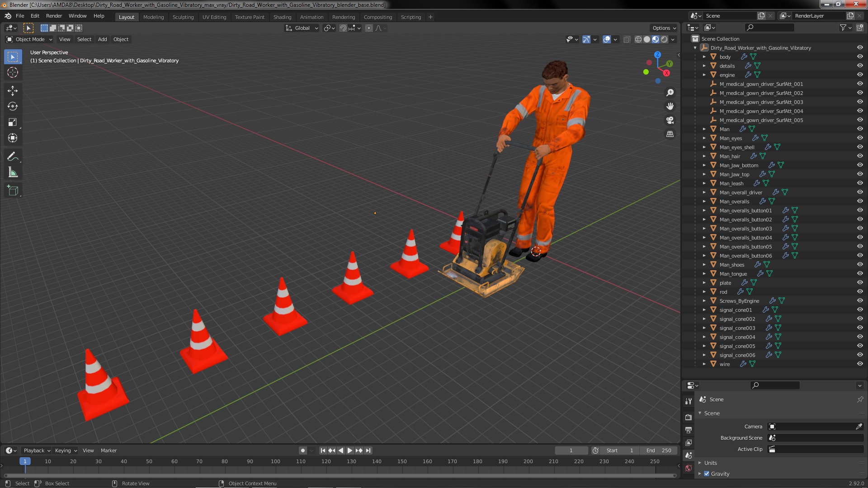This screenshot has width=868, height=488.
Task: Select the Move tool
Action: pos(13,91)
